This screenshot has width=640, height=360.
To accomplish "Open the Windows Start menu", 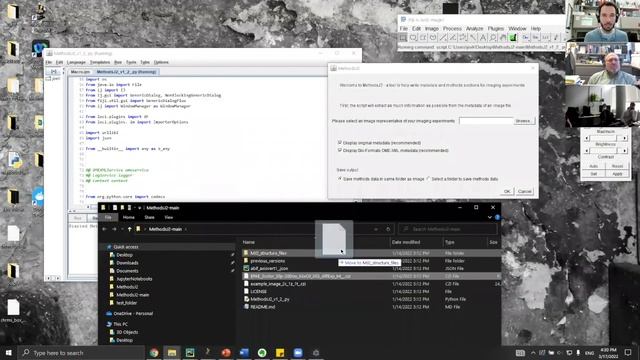I will pos(8,353).
